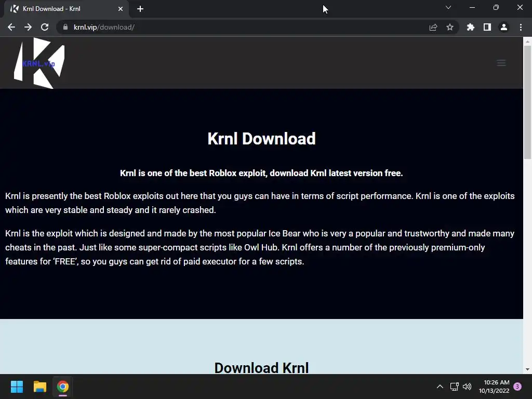Open the notification badge showing 3
This screenshot has height=399, width=532.
tap(517, 387)
